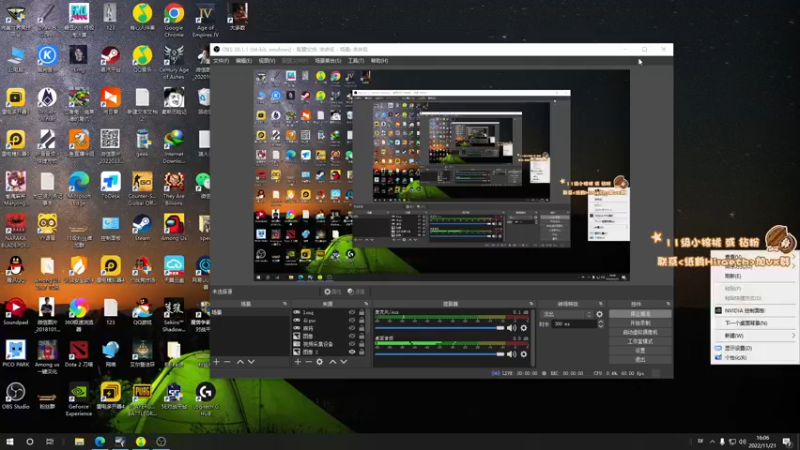This screenshot has width=800, height=450.
Task: Remove selected scene with minus icon
Action: 228,362
